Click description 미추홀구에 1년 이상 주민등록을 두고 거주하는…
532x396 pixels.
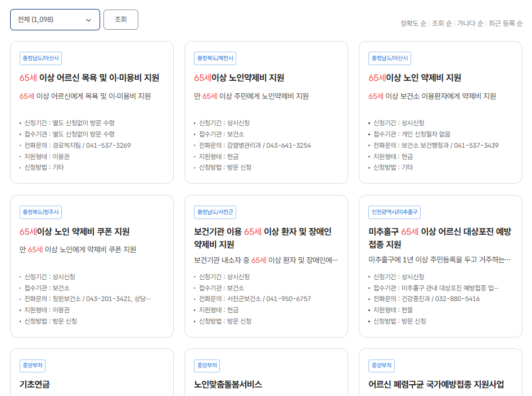439,260
